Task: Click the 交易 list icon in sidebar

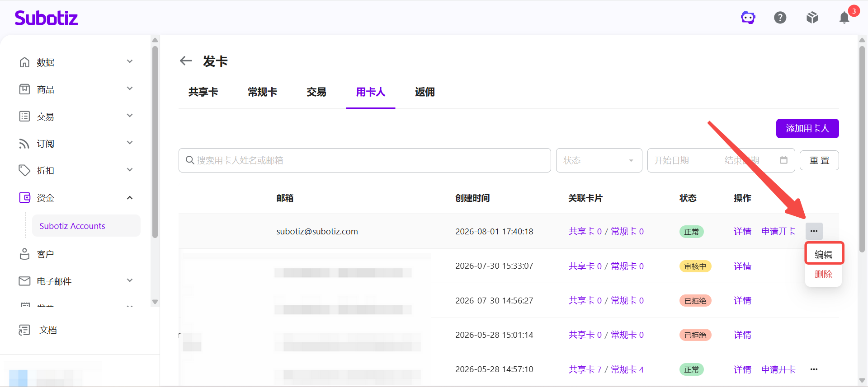Action: (x=24, y=116)
